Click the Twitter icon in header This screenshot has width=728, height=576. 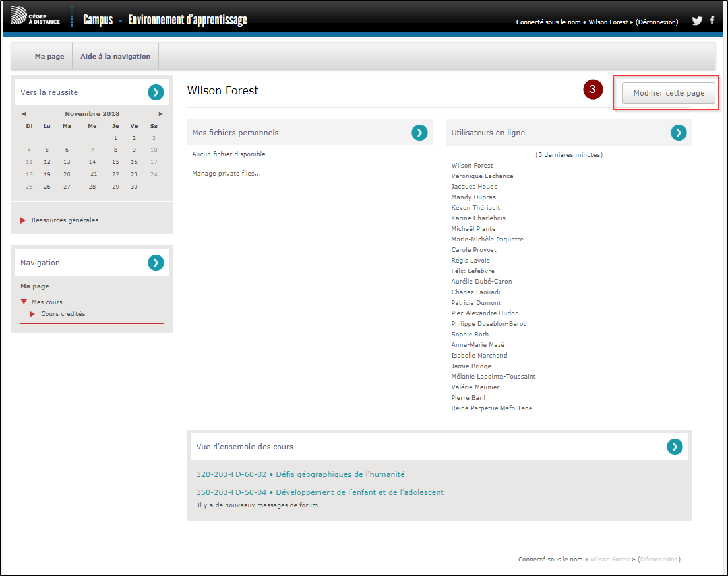697,21
